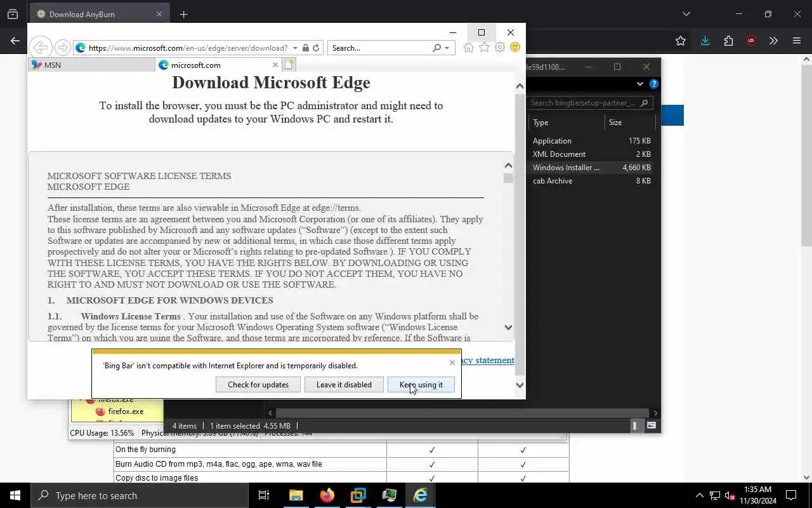Click the smiley feedback icon
812x508 pixels.
(515, 48)
